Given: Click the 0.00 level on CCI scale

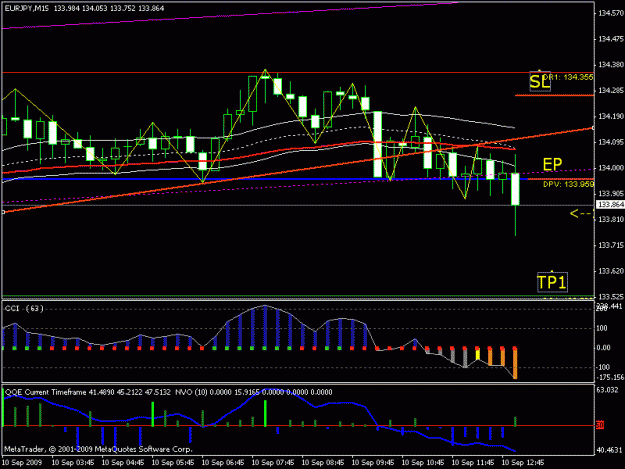Looking at the screenshot, I should (603, 348).
